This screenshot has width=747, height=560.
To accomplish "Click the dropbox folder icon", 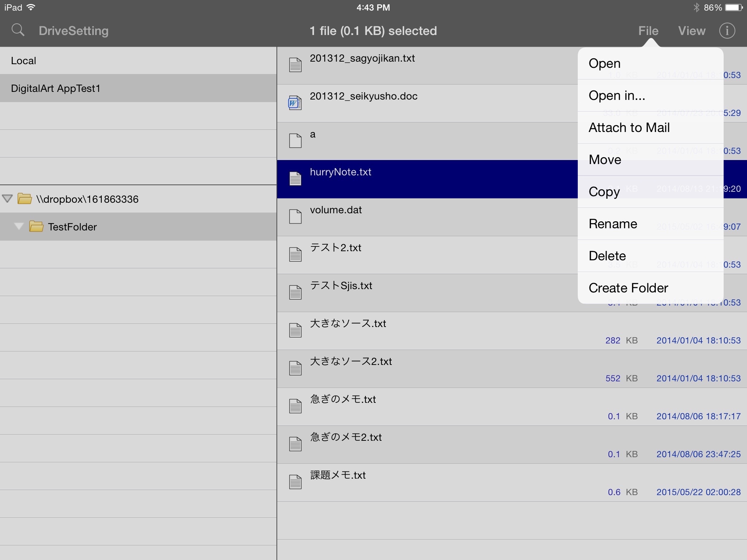I will tap(25, 199).
